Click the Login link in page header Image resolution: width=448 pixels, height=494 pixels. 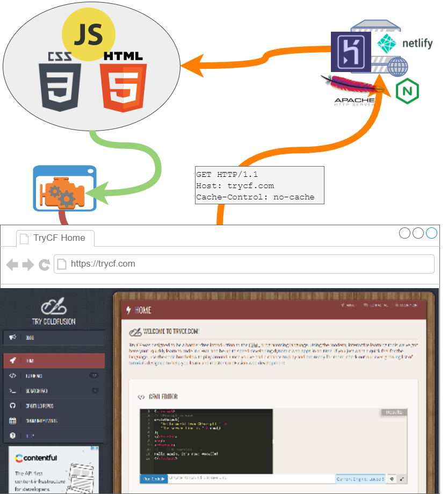point(407,305)
